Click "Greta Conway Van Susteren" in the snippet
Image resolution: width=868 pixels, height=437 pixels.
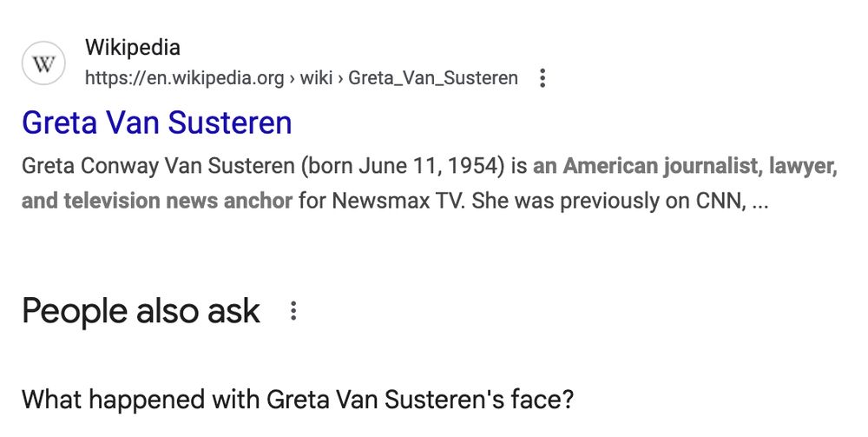pos(158,166)
